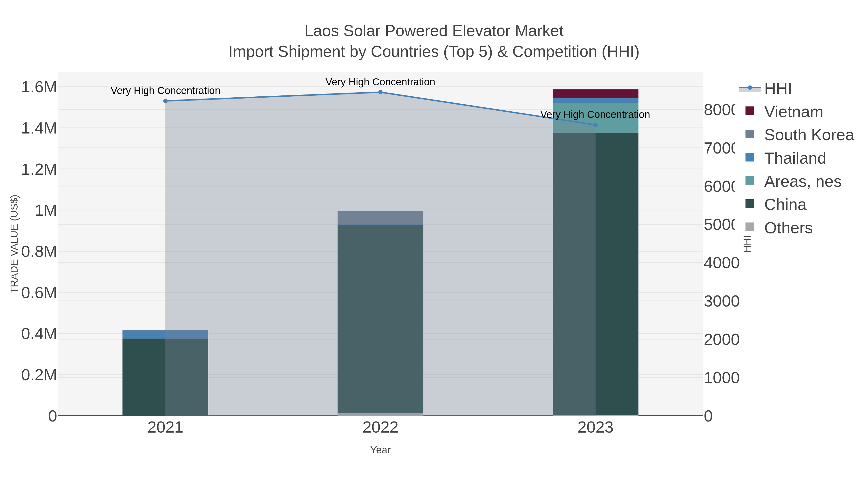Image resolution: width=868 pixels, height=488 pixels.
Task: Click the HHI line marker icon in legend
Action: click(x=750, y=88)
